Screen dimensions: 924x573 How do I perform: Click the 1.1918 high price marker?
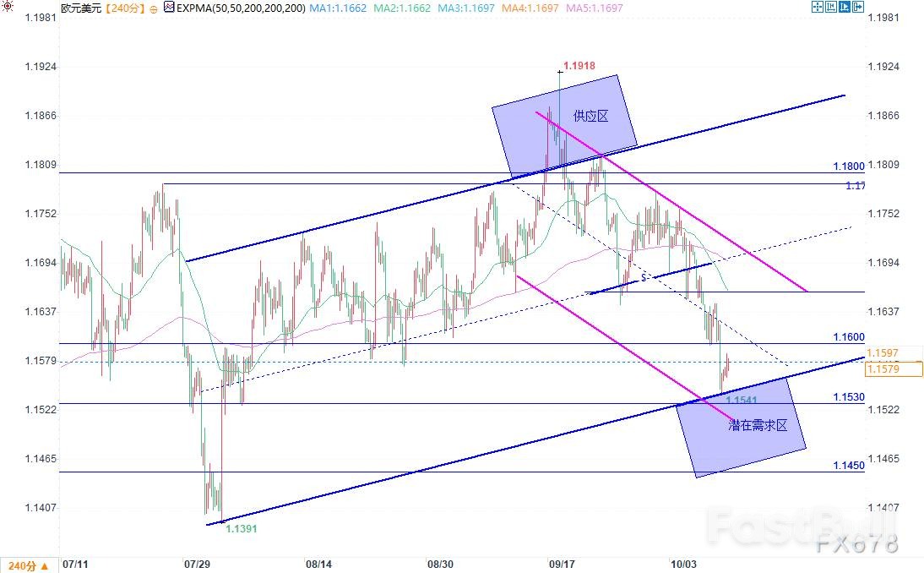pyautogui.click(x=579, y=66)
